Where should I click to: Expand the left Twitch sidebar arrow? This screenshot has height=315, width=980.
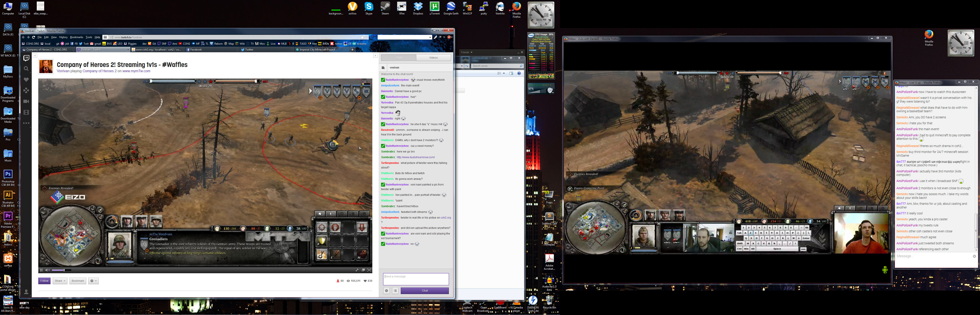click(35, 56)
